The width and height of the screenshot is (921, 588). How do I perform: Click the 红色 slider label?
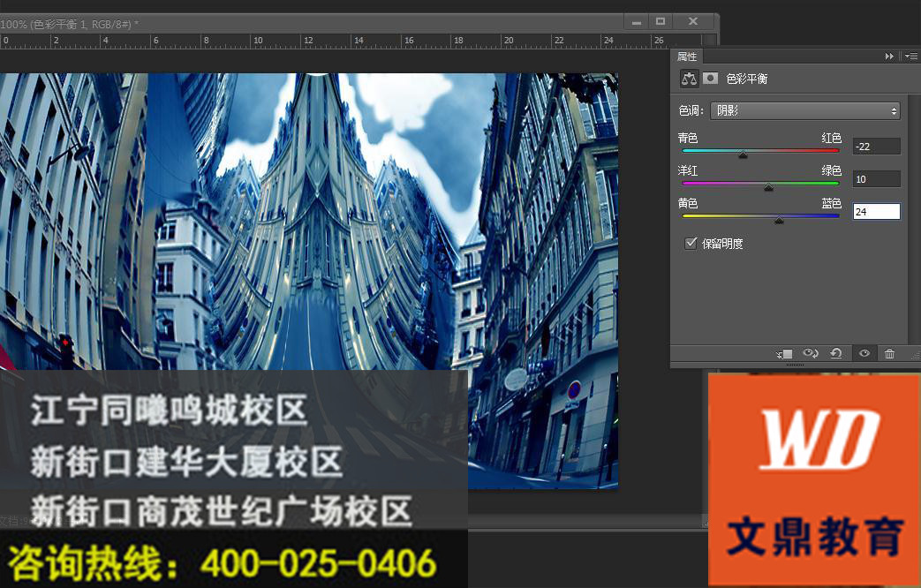[x=831, y=138]
